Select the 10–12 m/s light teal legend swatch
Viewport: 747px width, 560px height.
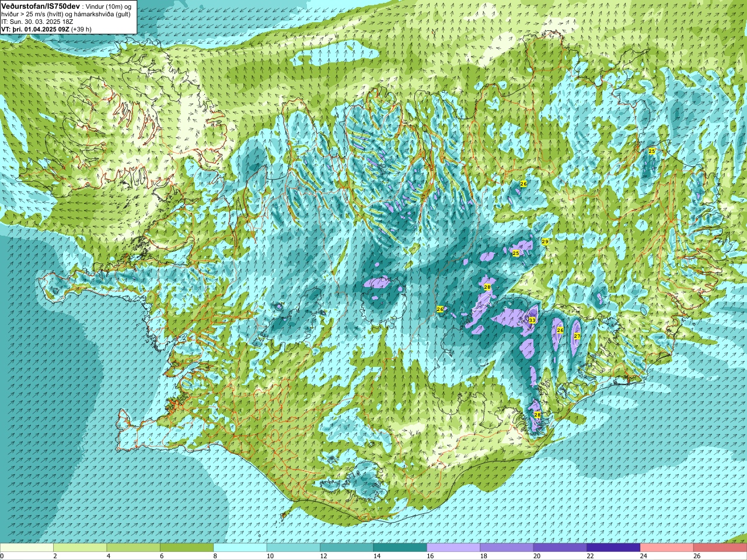294,548
